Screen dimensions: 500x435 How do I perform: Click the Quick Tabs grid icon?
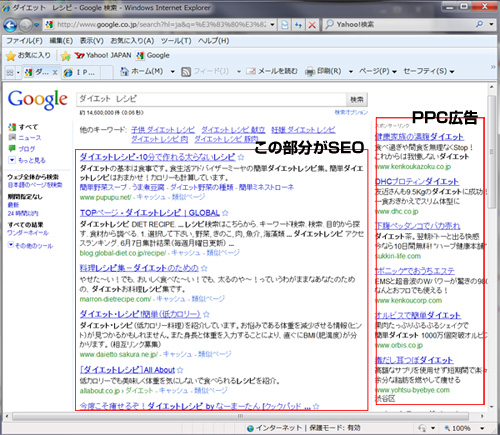click(x=10, y=72)
